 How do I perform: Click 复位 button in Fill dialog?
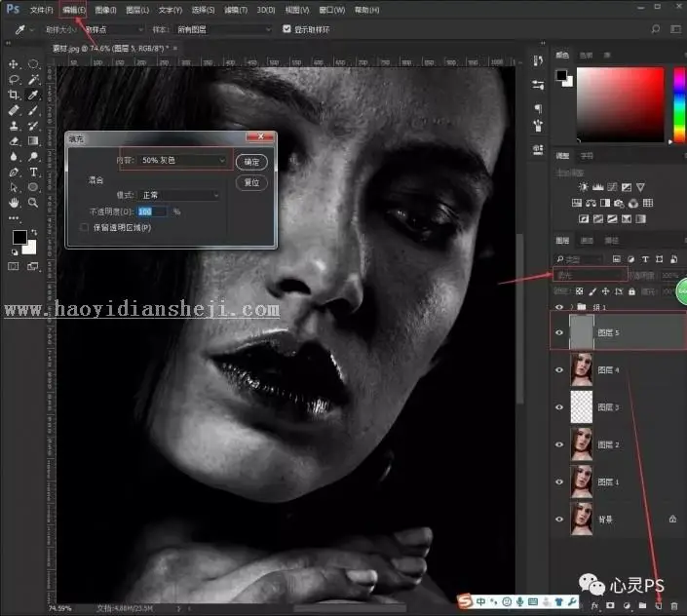pos(251,182)
